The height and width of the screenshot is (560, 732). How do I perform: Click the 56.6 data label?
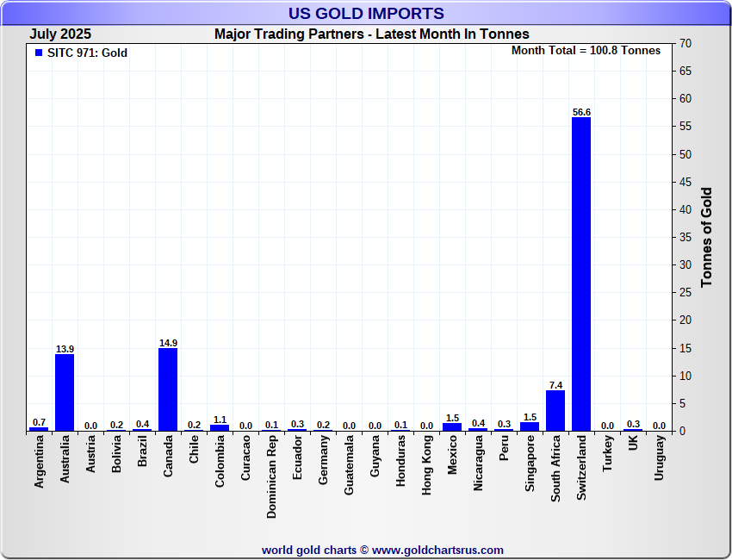click(x=581, y=112)
